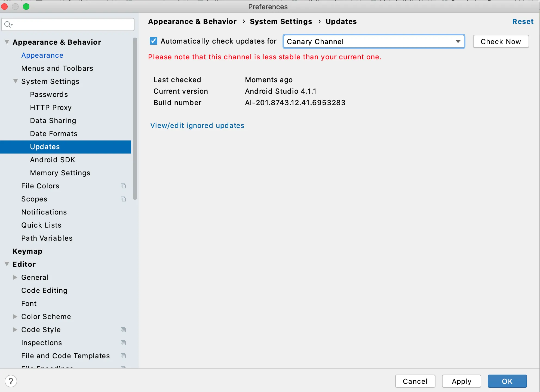
Task: Collapse the System Settings tree node
Action: pyautogui.click(x=16, y=81)
